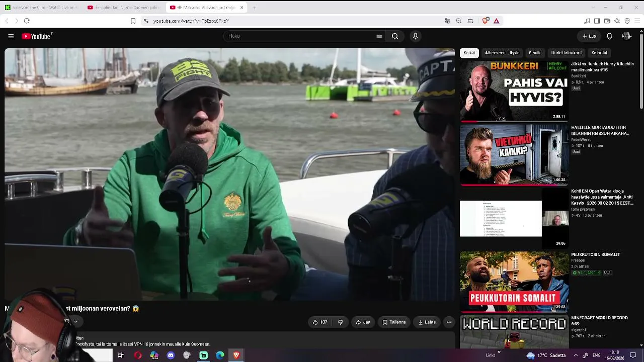Open Microsoft Edge from the taskbar
The image size is (644, 362).
click(x=220, y=355)
